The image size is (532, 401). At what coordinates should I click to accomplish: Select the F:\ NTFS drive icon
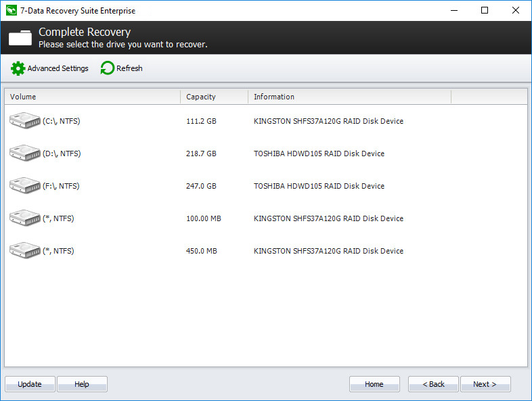pyautogui.click(x=25, y=186)
